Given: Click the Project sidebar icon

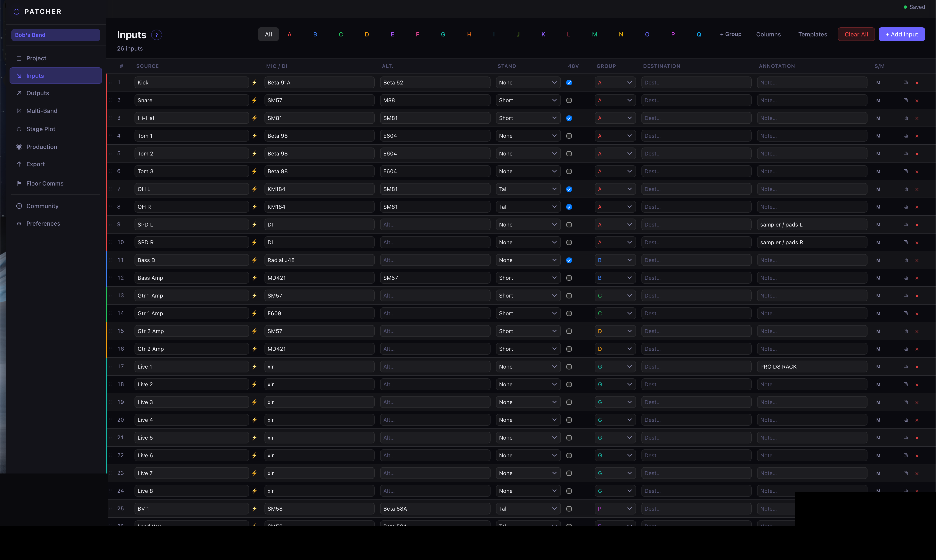Looking at the screenshot, I should (19, 59).
